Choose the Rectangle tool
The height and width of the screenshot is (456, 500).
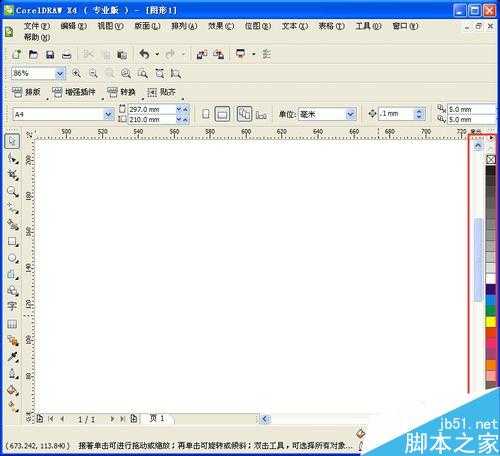[x=12, y=241]
